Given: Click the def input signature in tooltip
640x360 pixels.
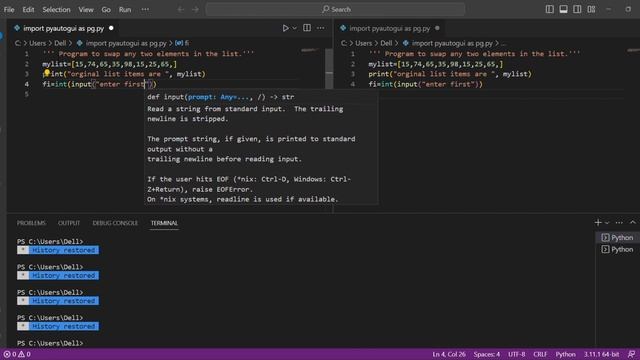Looking at the screenshot, I should 220,97.
